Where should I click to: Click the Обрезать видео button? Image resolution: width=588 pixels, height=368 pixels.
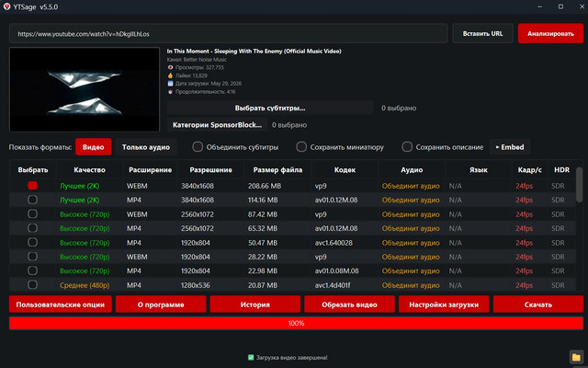(x=349, y=305)
